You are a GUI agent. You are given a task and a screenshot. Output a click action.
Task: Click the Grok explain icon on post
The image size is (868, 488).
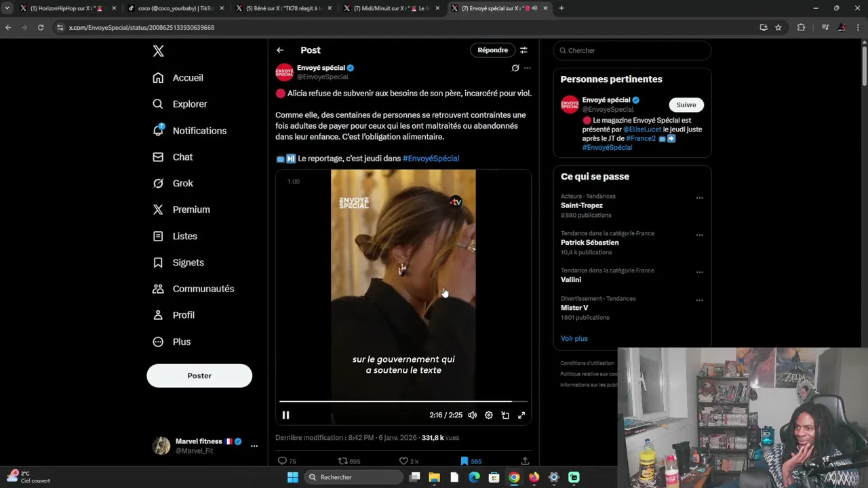[515, 68]
